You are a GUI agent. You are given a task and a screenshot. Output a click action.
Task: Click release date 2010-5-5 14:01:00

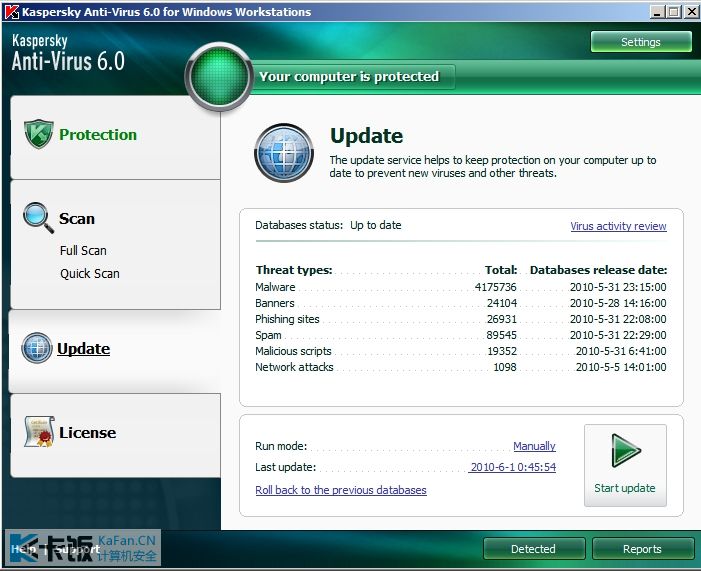pos(621,367)
